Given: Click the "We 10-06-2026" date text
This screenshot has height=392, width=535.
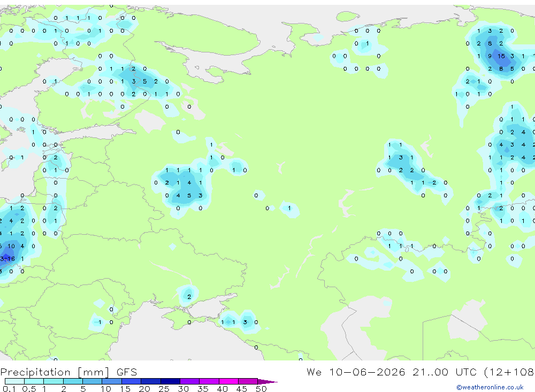Looking at the screenshot, I should point(356,372).
